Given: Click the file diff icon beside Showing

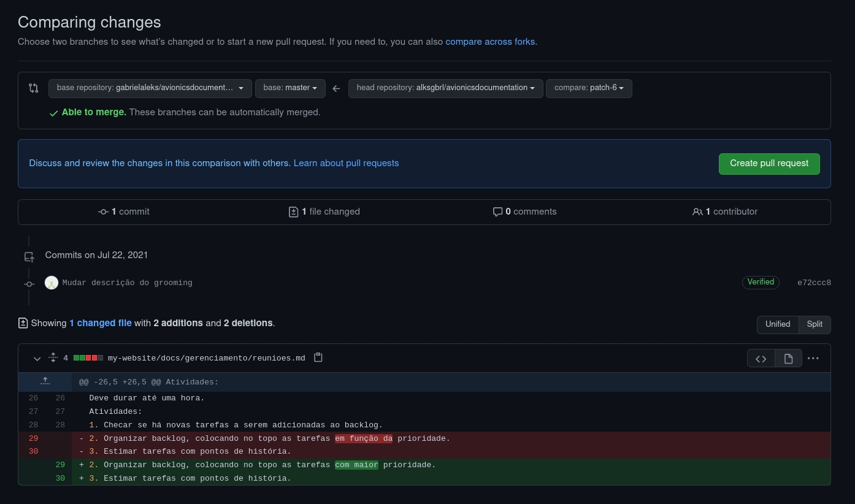Looking at the screenshot, I should [x=23, y=323].
